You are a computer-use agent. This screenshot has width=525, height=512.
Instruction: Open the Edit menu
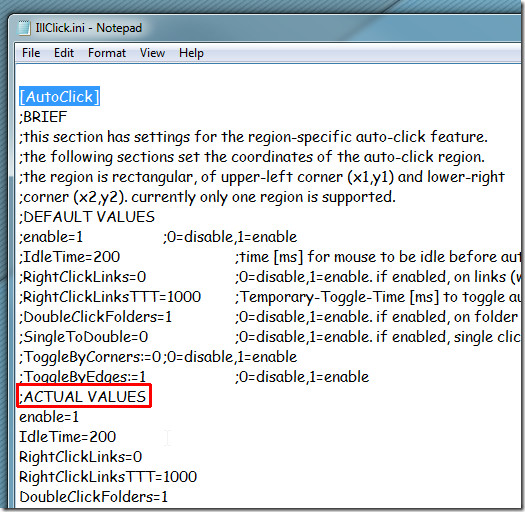point(64,53)
